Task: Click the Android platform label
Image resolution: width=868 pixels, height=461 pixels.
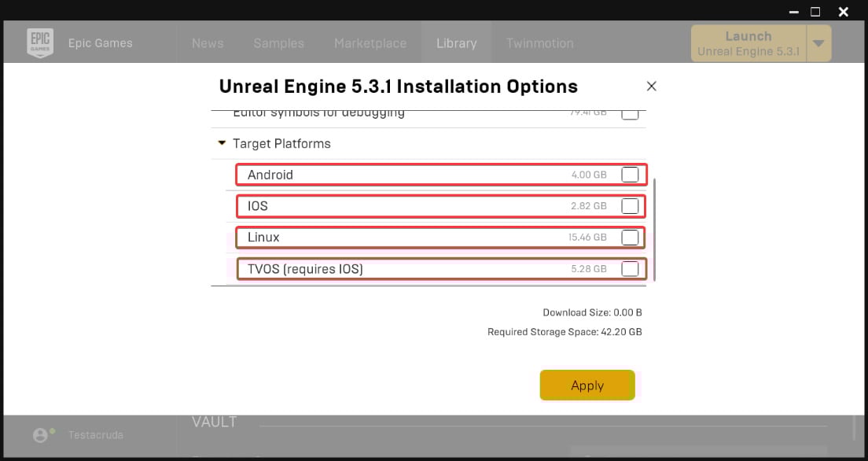Action: [270, 175]
